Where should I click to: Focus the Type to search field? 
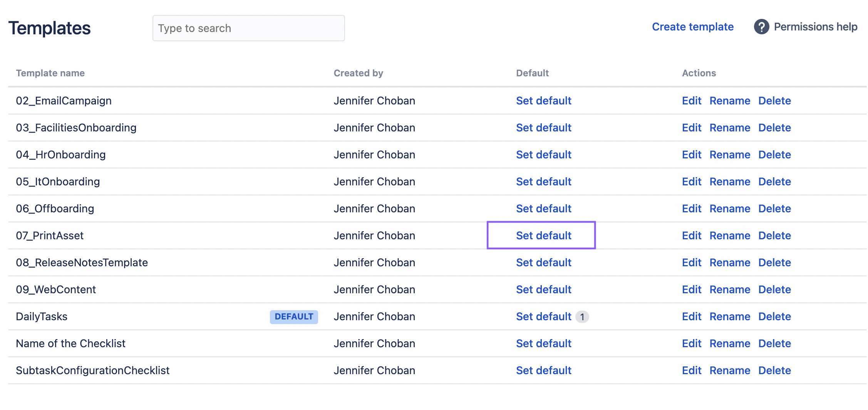tap(248, 28)
